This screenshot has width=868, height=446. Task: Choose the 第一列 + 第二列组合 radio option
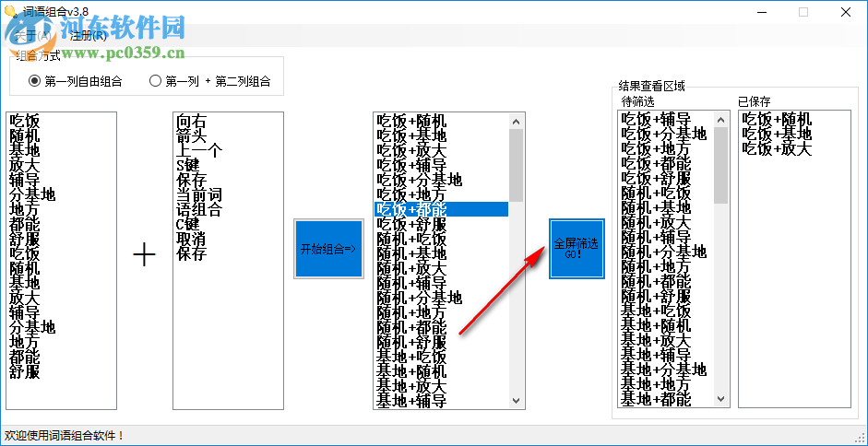(x=209, y=81)
